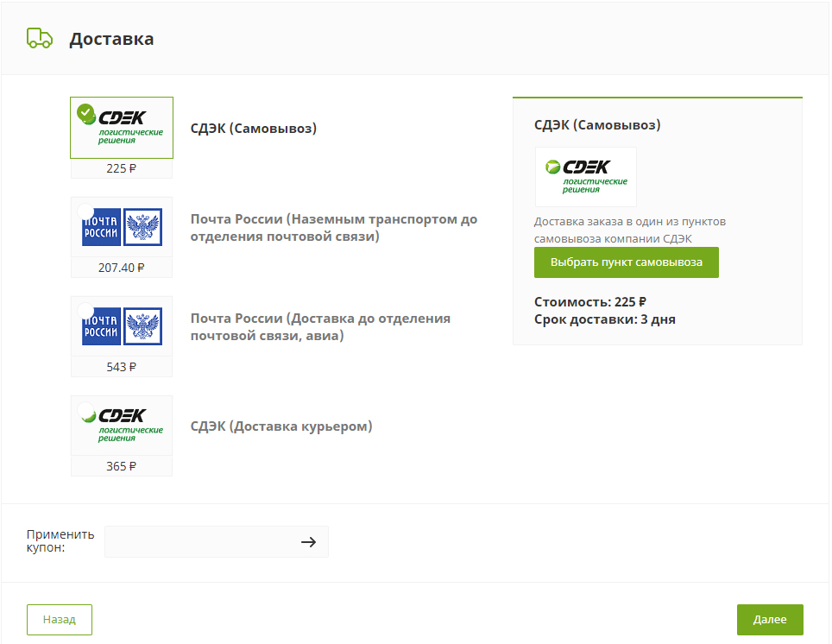The width and height of the screenshot is (832, 644).
Task: Click СДЭК courier delivery logo thumbnail
Action: click(122, 426)
